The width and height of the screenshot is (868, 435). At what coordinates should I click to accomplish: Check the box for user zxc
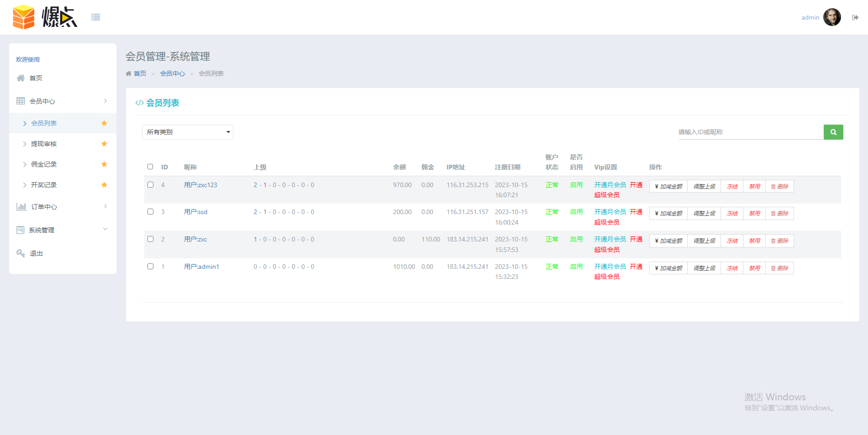tap(150, 239)
